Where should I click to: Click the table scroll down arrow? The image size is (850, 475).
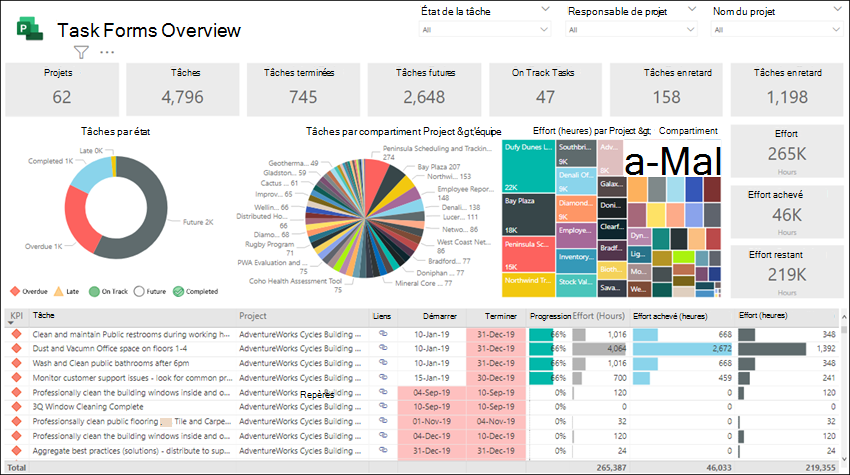tap(843, 458)
